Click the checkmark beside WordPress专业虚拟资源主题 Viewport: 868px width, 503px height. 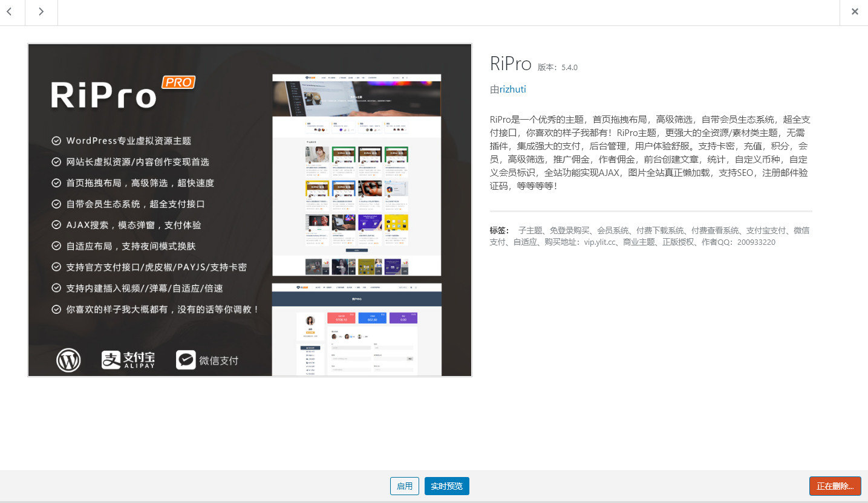(56, 140)
